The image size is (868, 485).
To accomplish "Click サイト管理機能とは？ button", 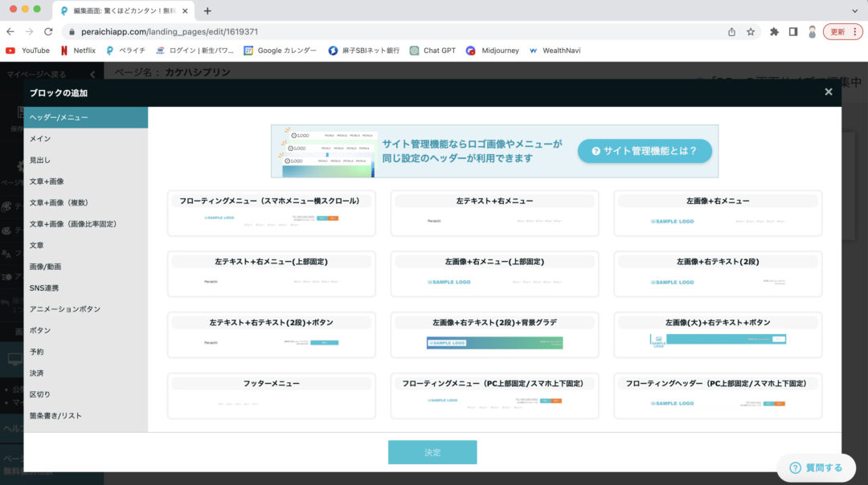I will pos(645,151).
